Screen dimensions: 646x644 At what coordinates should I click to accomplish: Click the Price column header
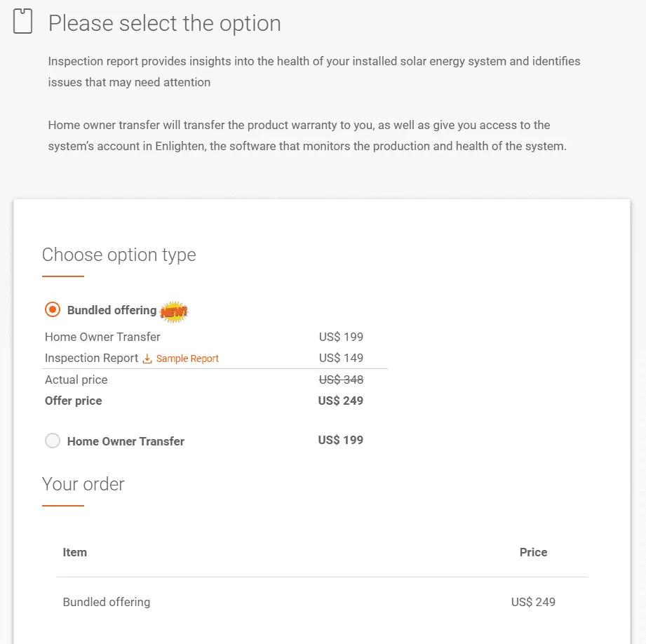pos(533,552)
